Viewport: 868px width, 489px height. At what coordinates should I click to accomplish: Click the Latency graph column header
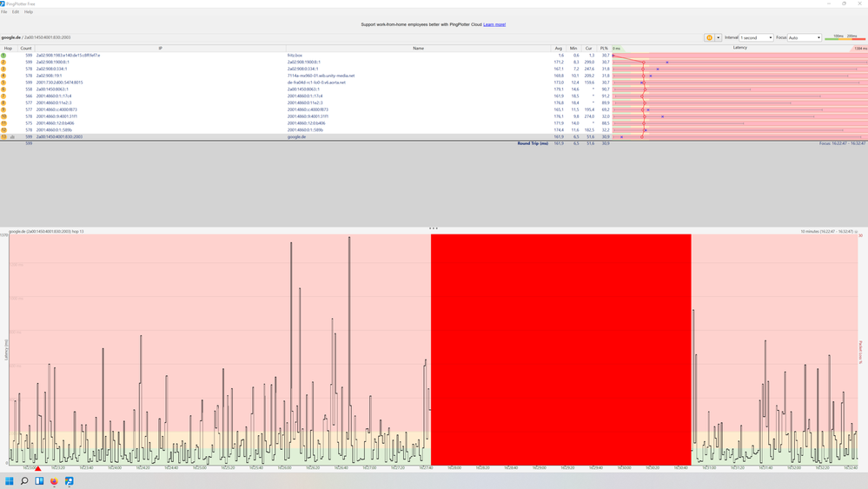tap(740, 48)
